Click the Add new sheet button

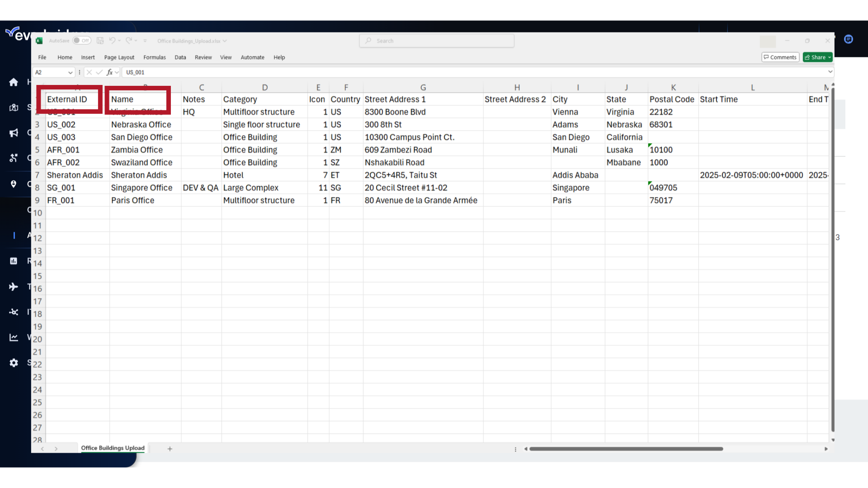click(170, 448)
